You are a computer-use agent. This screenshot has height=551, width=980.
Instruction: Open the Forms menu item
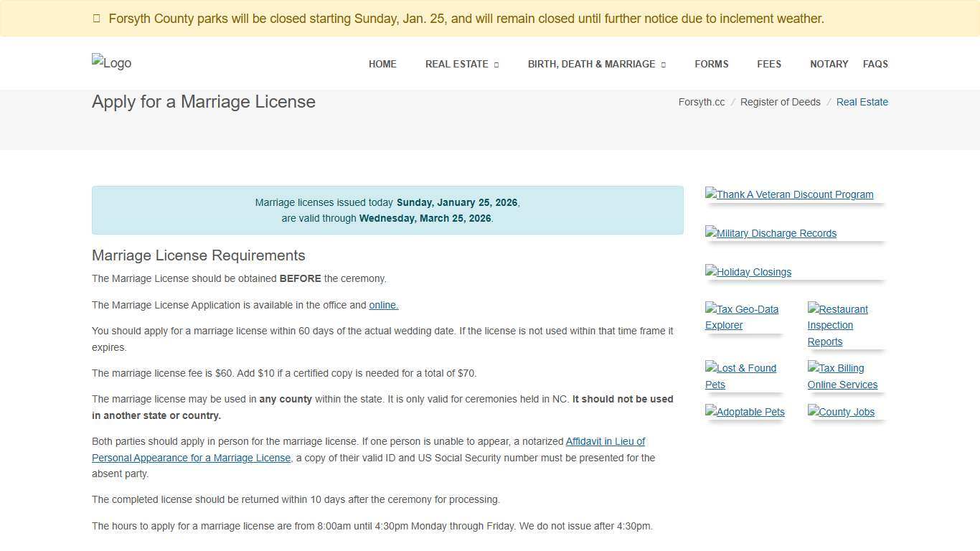[711, 64]
